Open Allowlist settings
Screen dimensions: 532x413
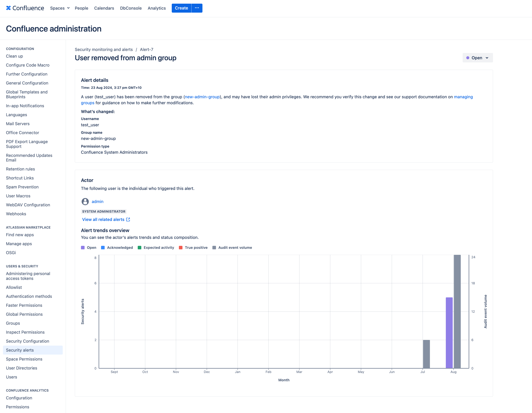[14, 288]
